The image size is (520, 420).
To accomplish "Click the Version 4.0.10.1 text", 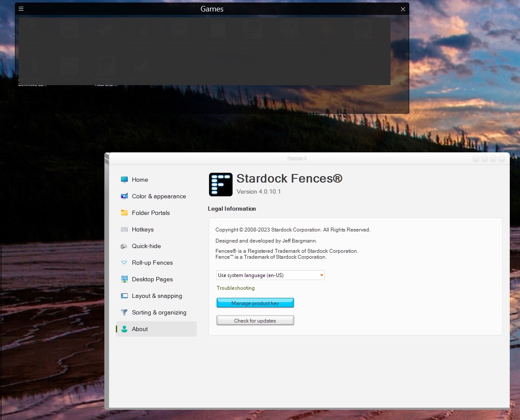I will coord(259,191).
